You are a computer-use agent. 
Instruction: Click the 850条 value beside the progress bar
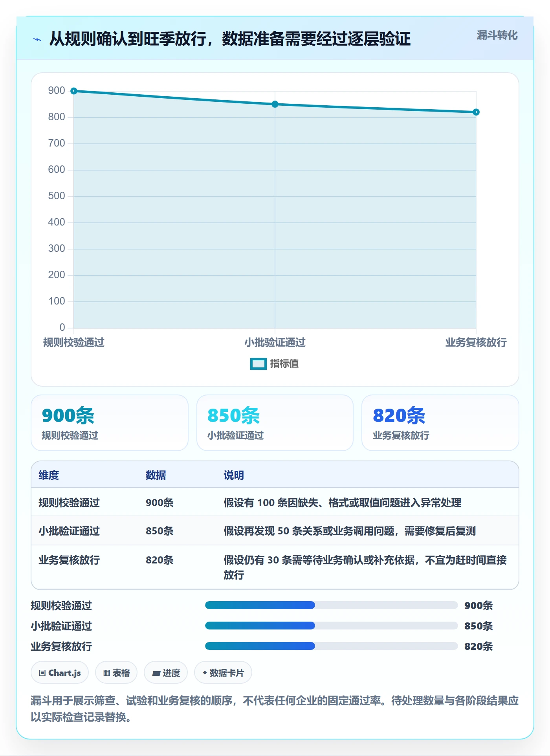pos(478,626)
